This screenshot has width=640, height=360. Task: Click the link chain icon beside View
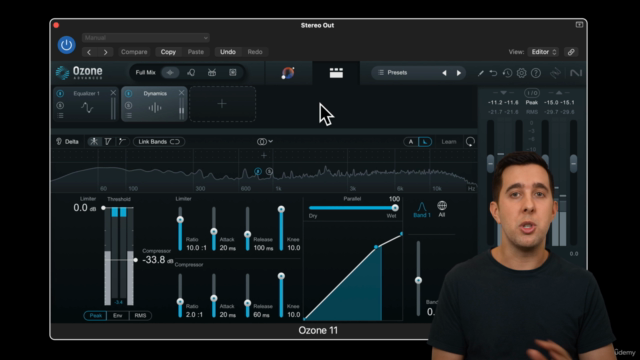click(571, 52)
